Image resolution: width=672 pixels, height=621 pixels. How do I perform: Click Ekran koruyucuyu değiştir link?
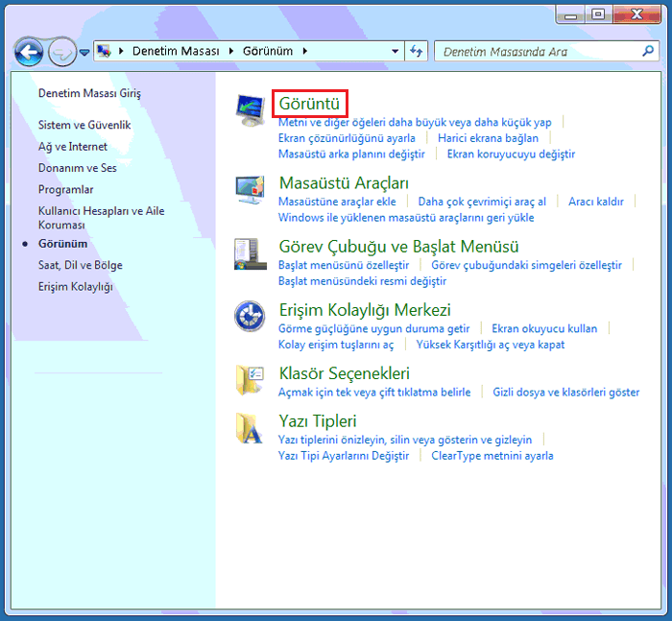click(x=511, y=154)
